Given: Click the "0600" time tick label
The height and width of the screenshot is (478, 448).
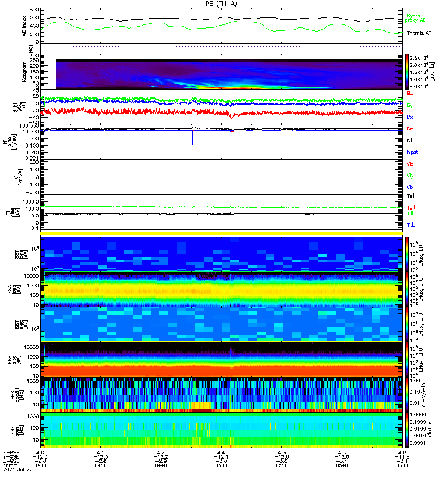Looking at the screenshot, I should 402,465.
